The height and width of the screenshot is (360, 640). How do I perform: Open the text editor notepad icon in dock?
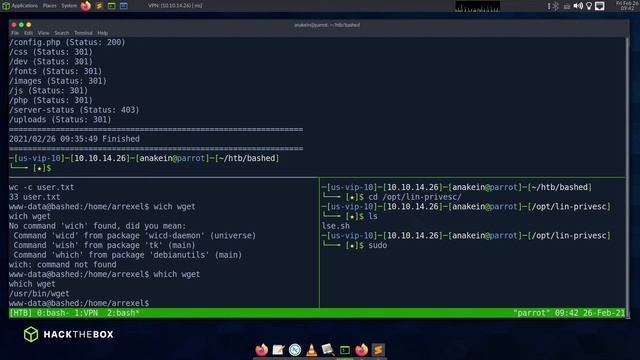(x=278, y=350)
